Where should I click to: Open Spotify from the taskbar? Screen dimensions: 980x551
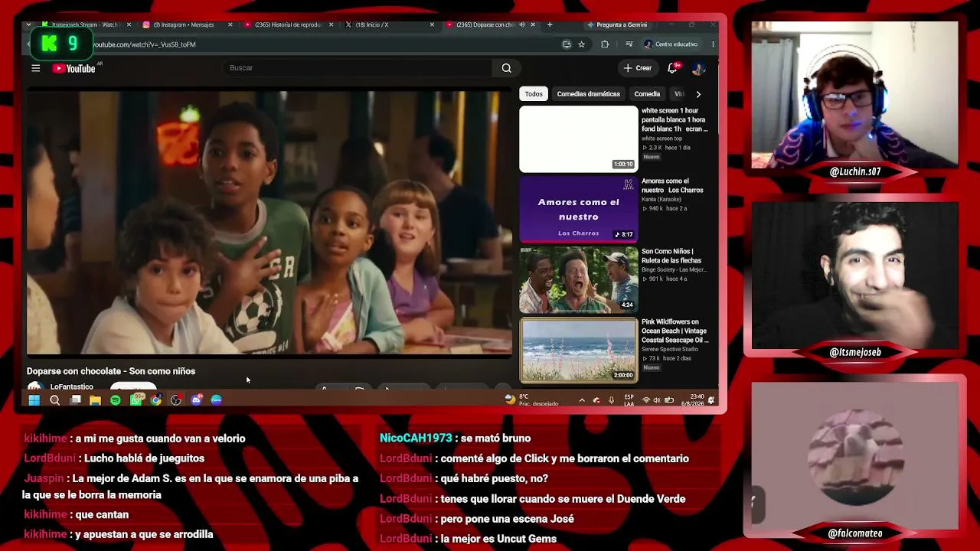pos(116,399)
